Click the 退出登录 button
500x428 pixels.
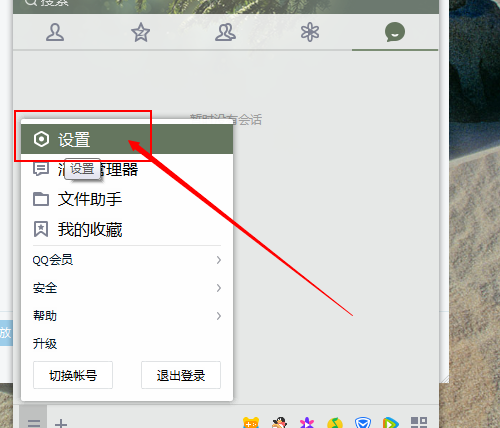pyautogui.click(x=181, y=375)
